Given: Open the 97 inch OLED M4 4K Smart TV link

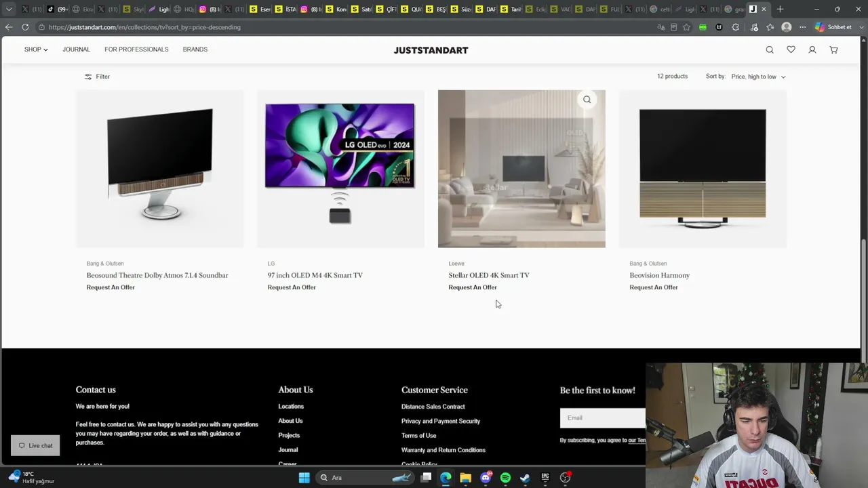Looking at the screenshot, I should [315, 275].
